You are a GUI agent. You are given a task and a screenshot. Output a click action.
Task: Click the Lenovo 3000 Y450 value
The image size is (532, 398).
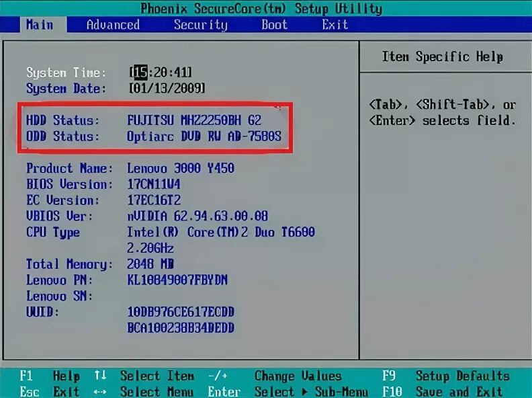tap(181, 168)
